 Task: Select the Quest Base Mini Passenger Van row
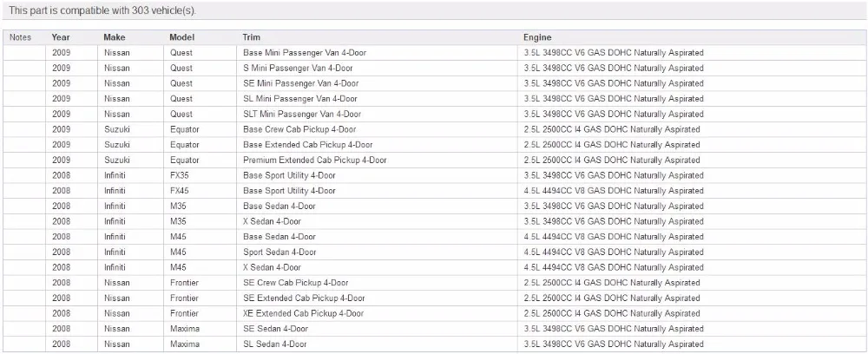[434, 53]
